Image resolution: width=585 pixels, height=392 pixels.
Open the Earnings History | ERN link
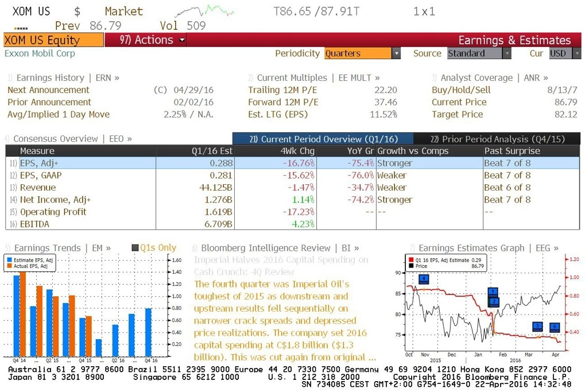(68, 77)
